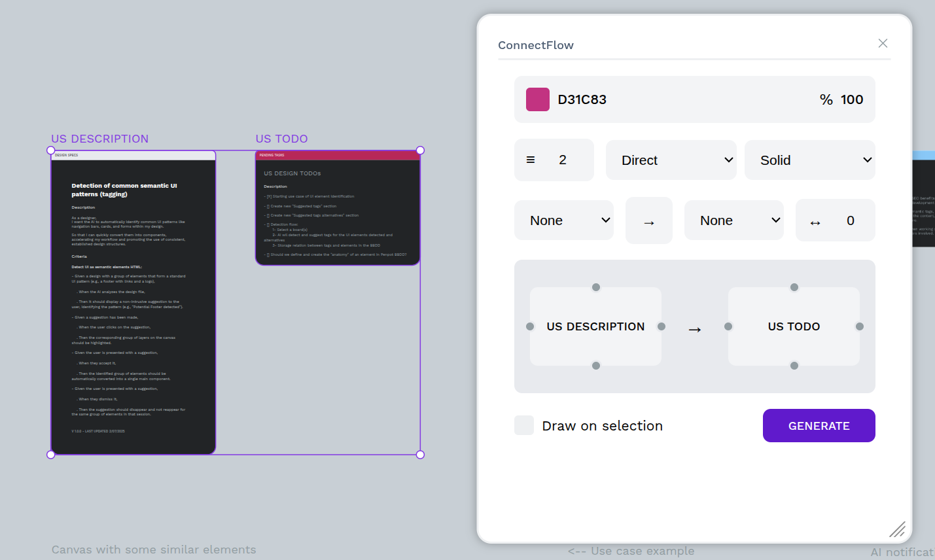Open the end marker None dropdown
This screenshot has width=935, height=560.
pyautogui.click(x=734, y=220)
